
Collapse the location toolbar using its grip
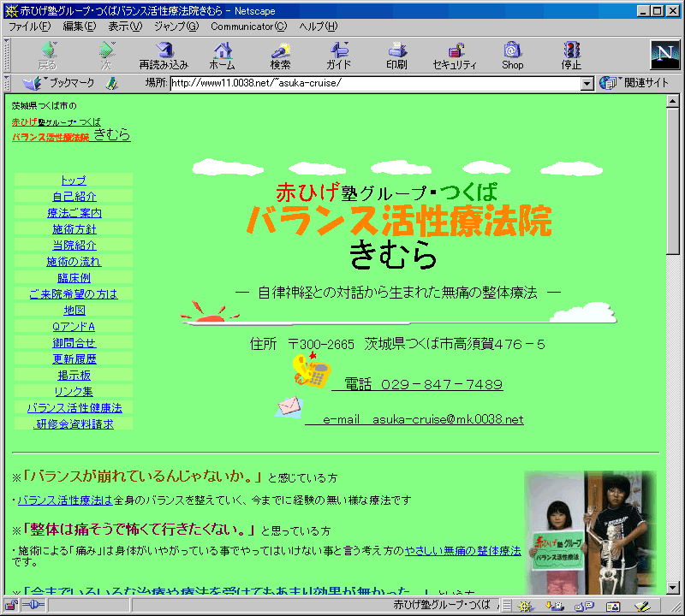(x=7, y=83)
